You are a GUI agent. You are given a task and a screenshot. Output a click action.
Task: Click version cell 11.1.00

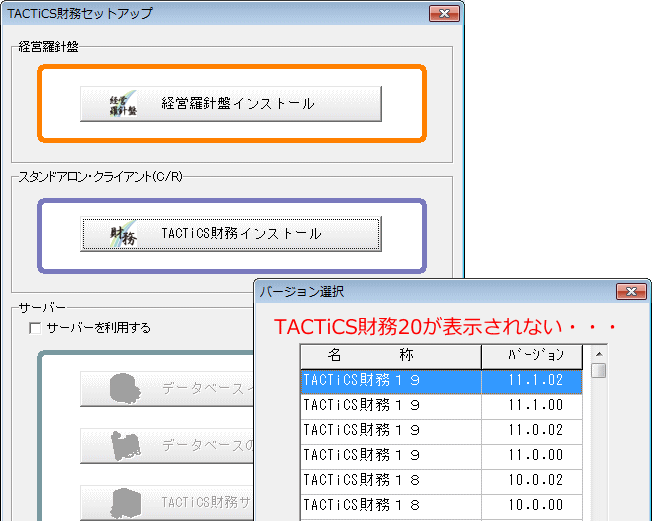pos(532,406)
